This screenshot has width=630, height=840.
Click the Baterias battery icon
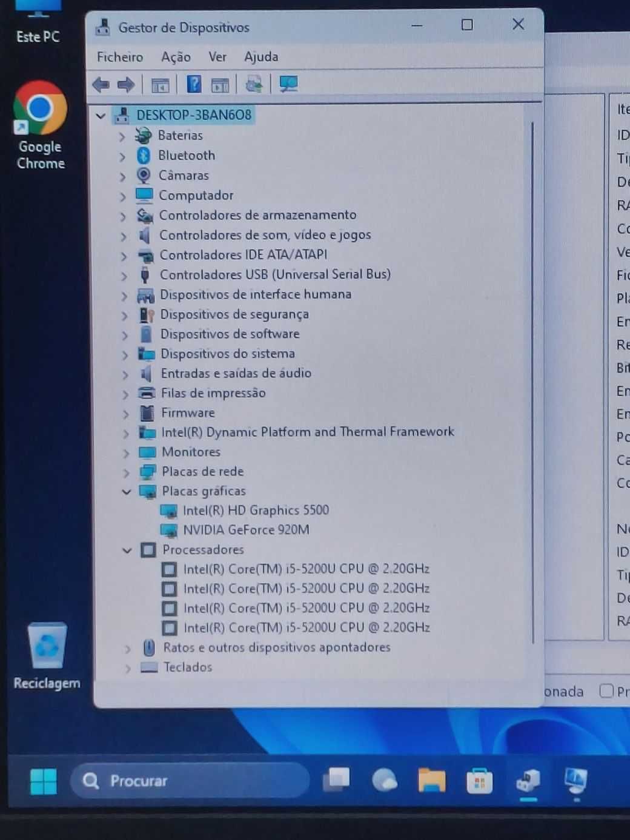pos(143,136)
